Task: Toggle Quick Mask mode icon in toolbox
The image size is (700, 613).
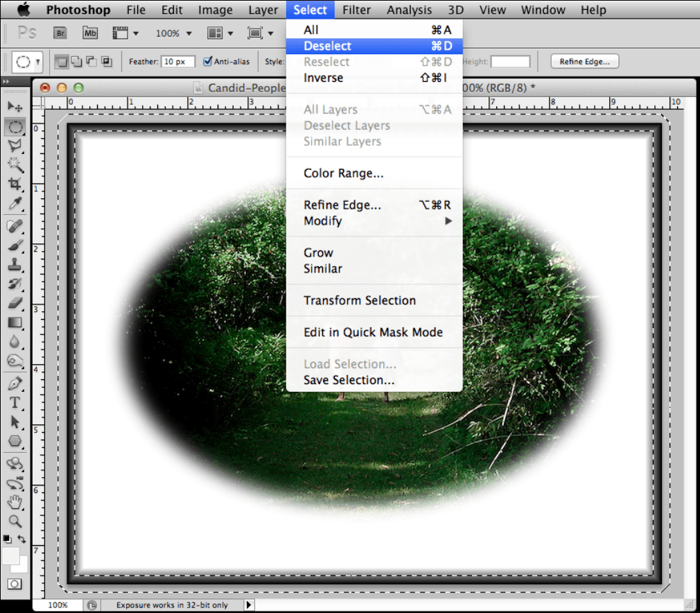Action: (15, 584)
